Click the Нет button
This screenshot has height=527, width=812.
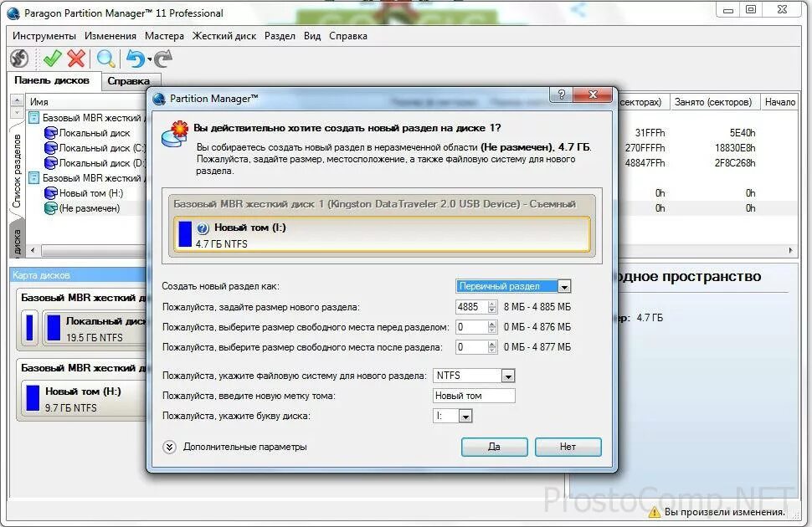click(x=568, y=447)
